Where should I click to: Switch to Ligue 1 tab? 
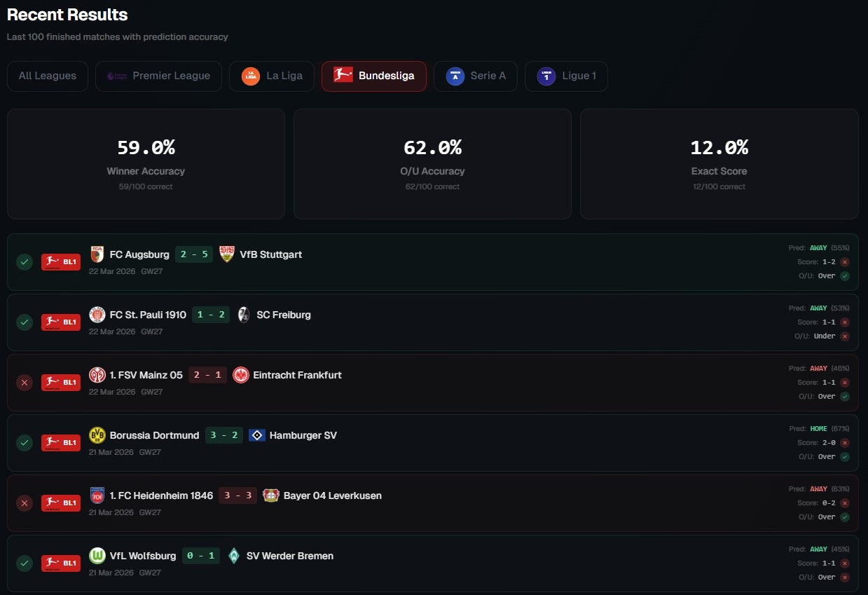566,76
